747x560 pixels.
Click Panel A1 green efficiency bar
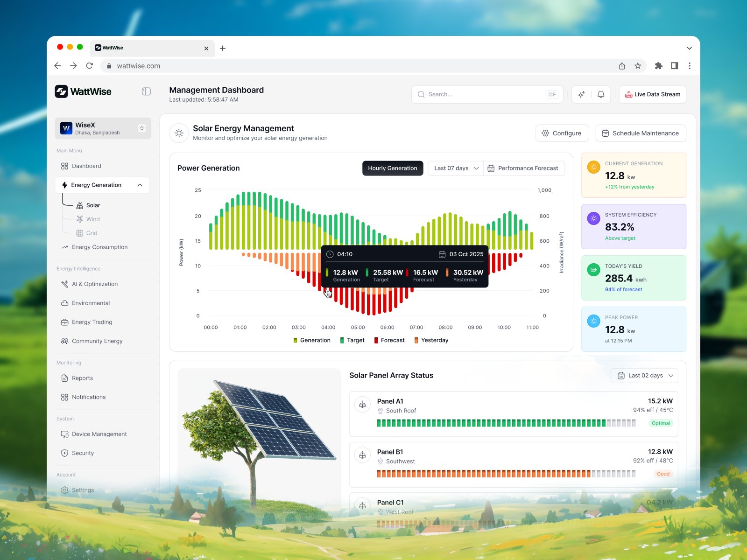click(x=491, y=423)
